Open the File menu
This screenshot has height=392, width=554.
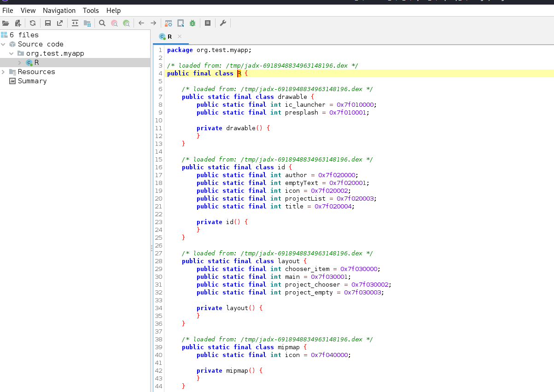pos(8,10)
